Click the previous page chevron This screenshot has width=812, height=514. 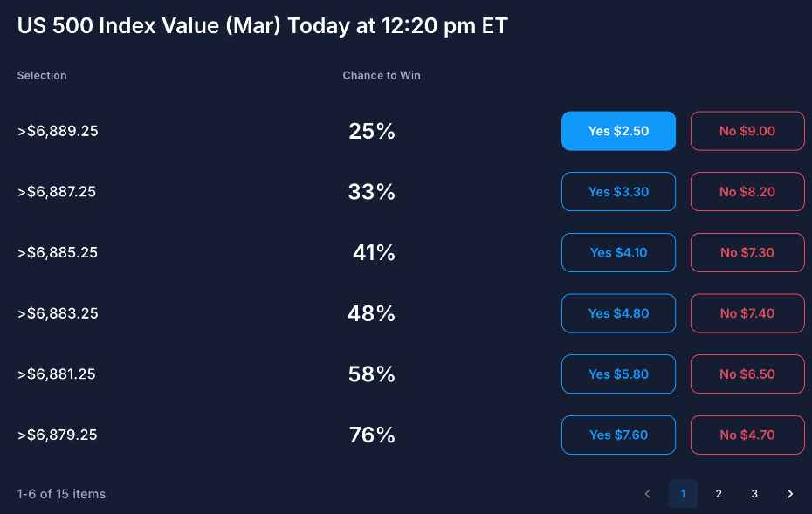pos(647,493)
